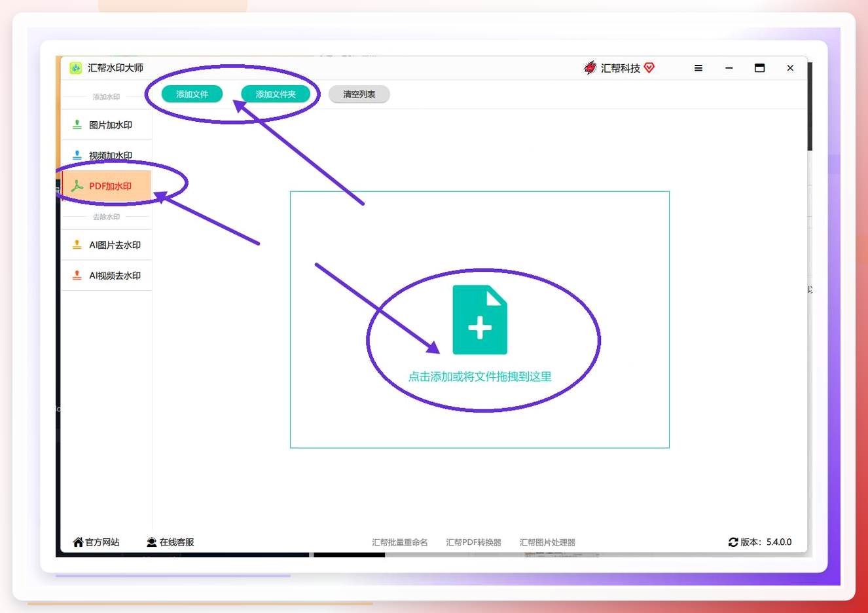
Task: Open 在线客服 support chat
Action: point(170,542)
